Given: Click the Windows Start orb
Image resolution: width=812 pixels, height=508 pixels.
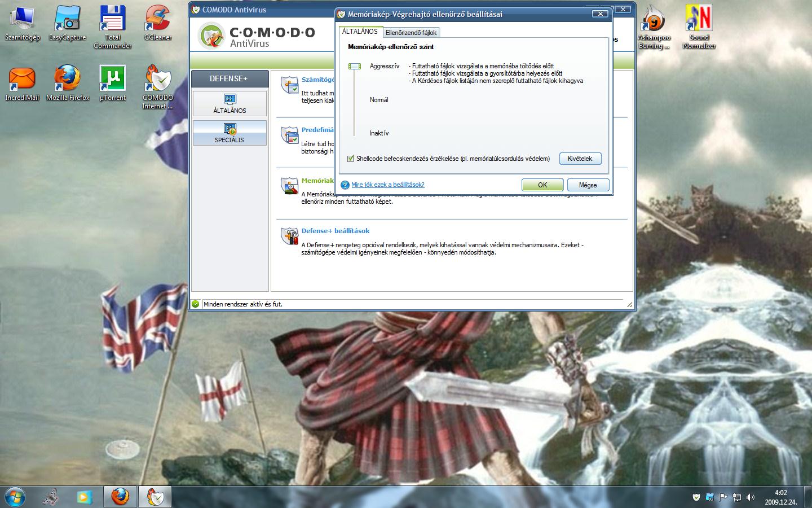Looking at the screenshot, I should [x=15, y=497].
